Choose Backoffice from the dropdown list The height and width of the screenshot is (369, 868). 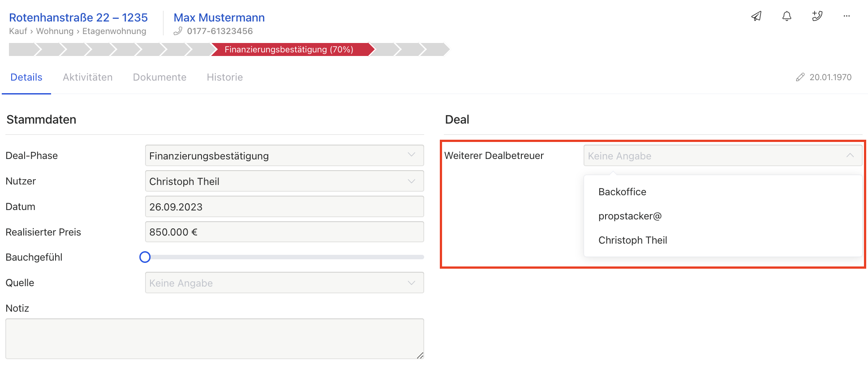[x=622, y=192]
